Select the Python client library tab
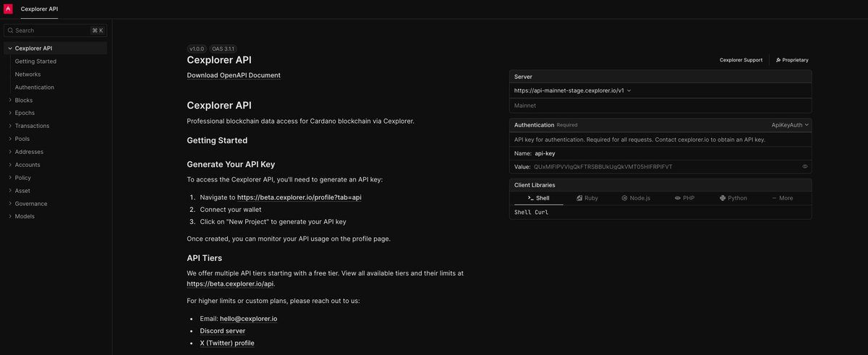Screen dimensions: 868x355 [x=733, y=197]
